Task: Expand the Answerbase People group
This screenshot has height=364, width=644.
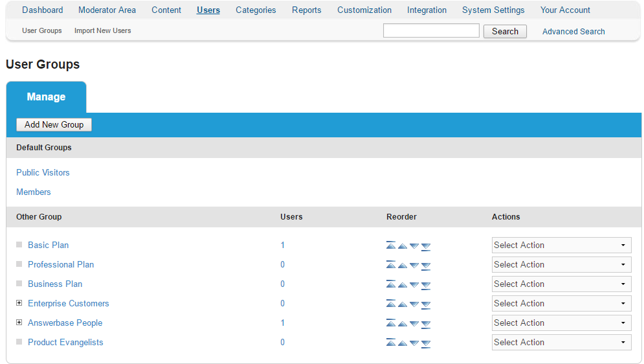Action: 19,323
